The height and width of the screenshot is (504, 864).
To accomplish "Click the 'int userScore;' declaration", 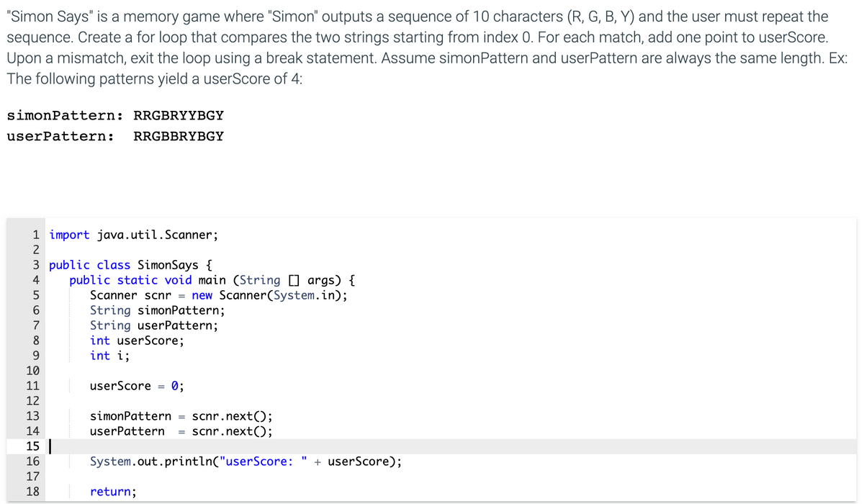I will [x=137, y=341].
